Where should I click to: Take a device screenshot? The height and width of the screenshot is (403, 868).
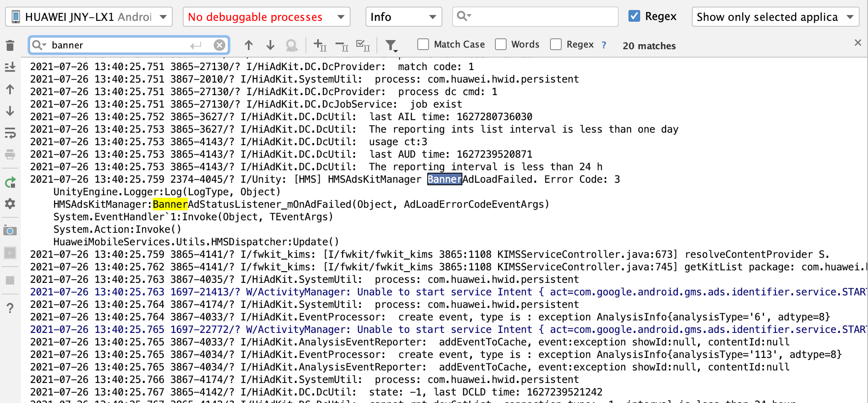tap(10, 231)
